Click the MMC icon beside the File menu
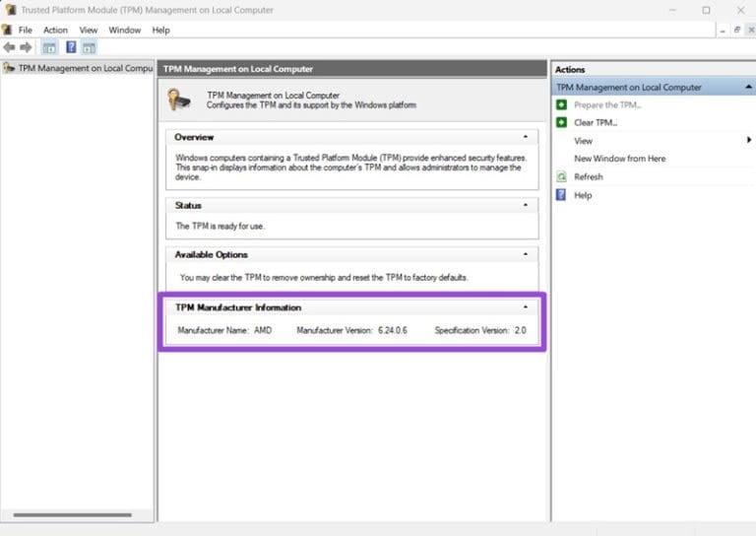756x536 pixels. click(7, 30)
